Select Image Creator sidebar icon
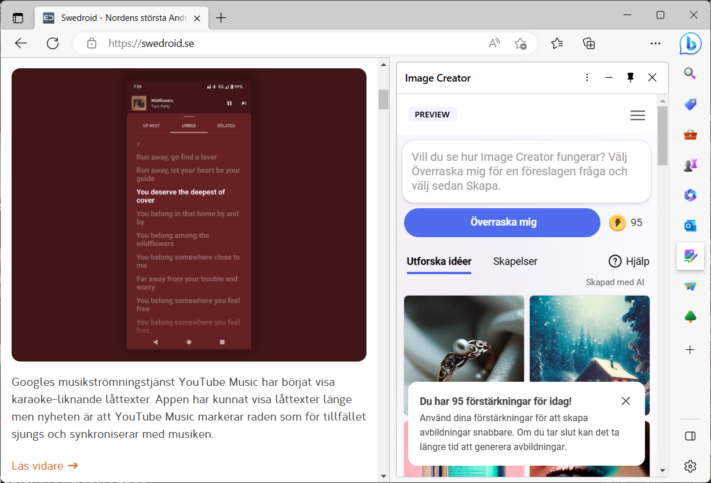The height and width of the screenshot is (483, 711). 690,256
